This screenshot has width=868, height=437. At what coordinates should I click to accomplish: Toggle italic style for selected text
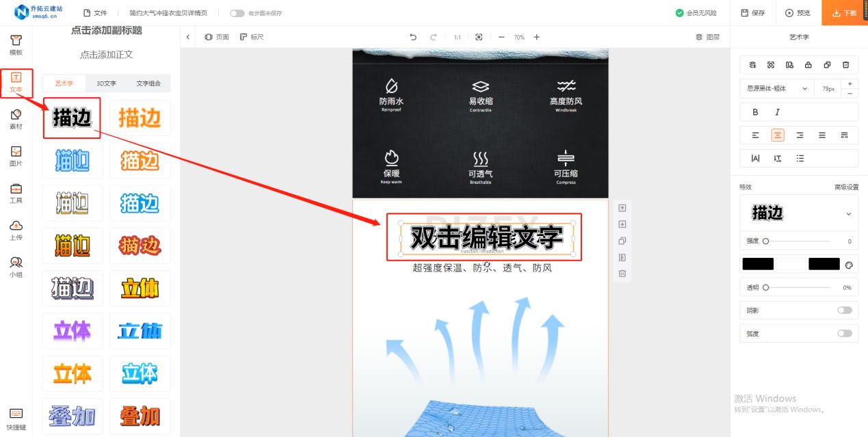(x=778, y=111)
